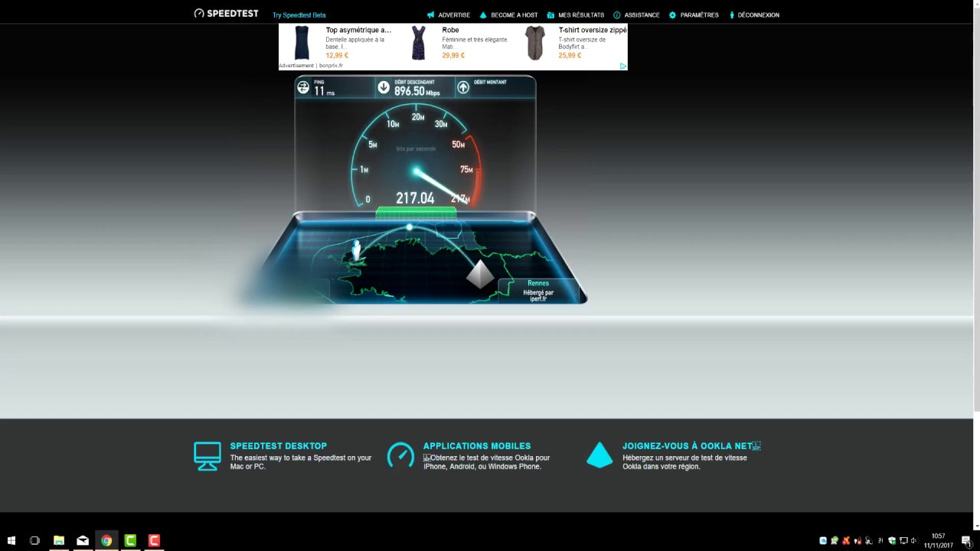Image resolution: width=980 pixels, height=551 pixels.
Task: Click the 217.04 current speed readout
Action: point(415,198)
